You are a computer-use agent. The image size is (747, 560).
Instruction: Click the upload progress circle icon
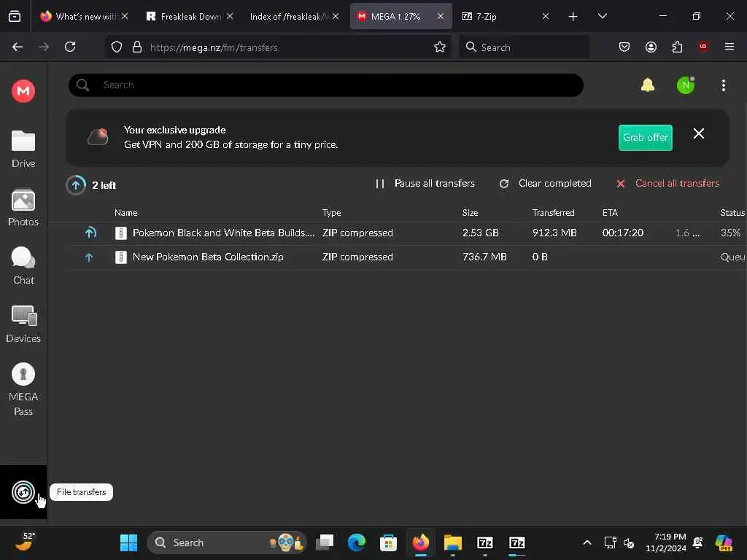[x=76, y=185]
